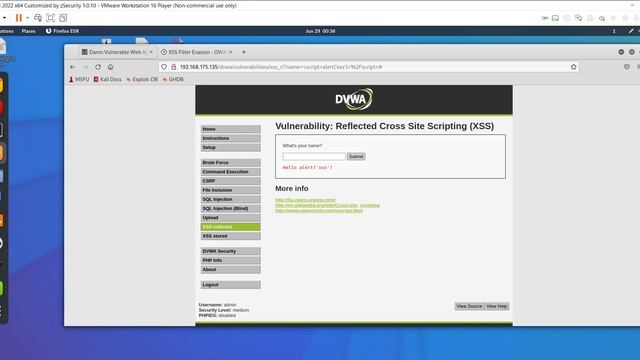Open the CSRF vulnerability page
The height and width of the screenshot is (360, 640).
(231, 181)
